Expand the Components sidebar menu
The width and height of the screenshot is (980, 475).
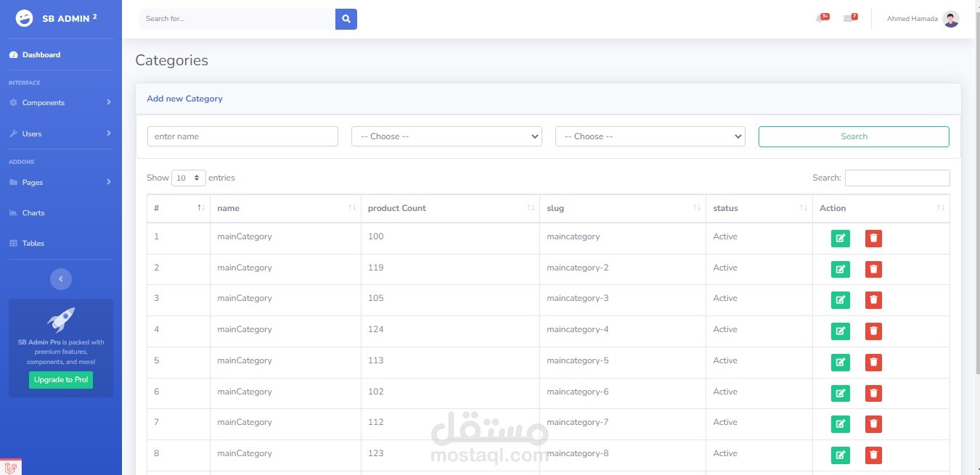pos(61,102)
